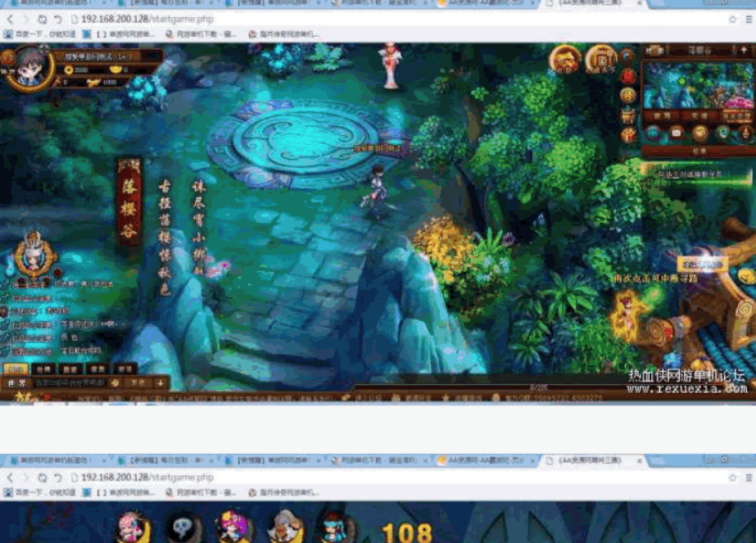Open the emoji picker in the chat bar
Image resolution: width=756 pixels, height=543 pixels.
[x=115, y=383]
